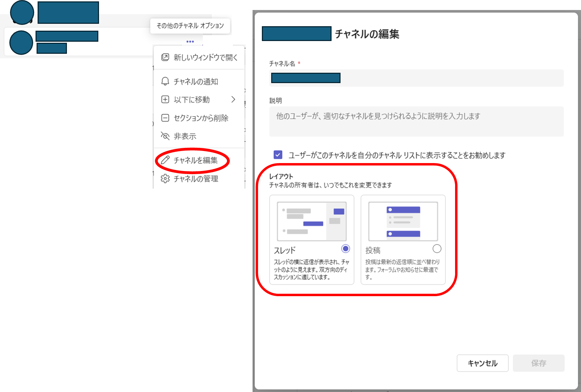Image resolution: width=581 pixels, height=392 pixels.
Task: Open 新しいウィンドウで開く menu entry
Action: tap(199, 57)
